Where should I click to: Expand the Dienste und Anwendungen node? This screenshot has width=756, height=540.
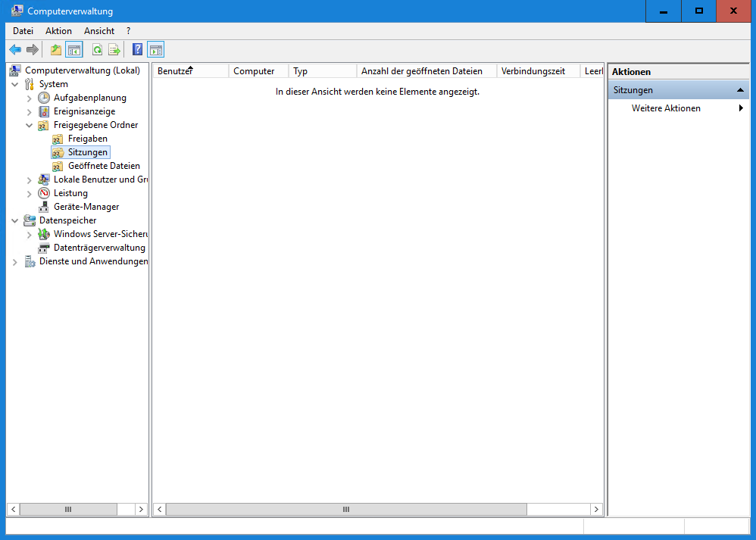pos(15,262)
